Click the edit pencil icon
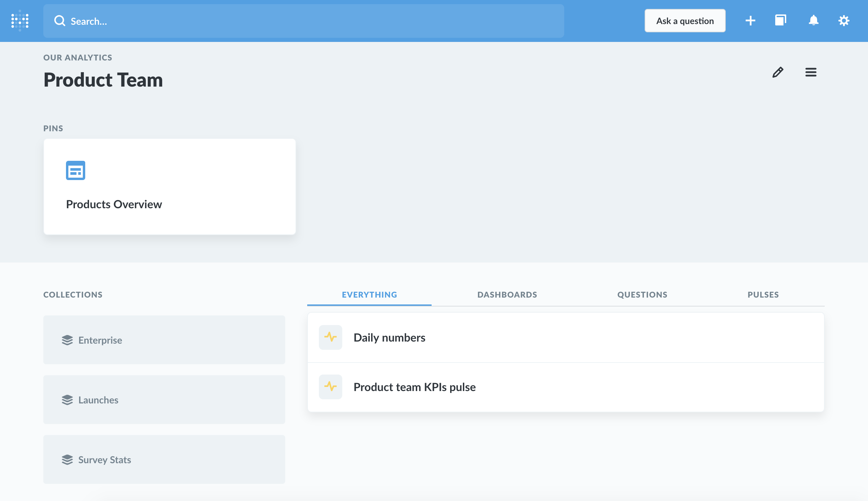This screenshot has width=868, height=501. (778, 71)
